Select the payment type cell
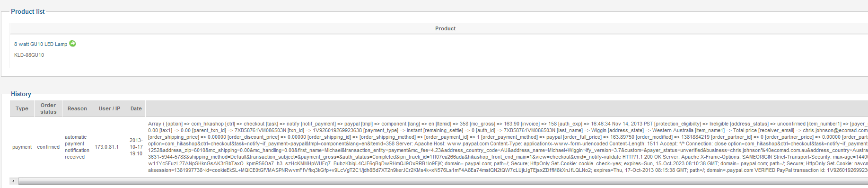The height and width of the screenshot is (188, 868). click(22, 147)
